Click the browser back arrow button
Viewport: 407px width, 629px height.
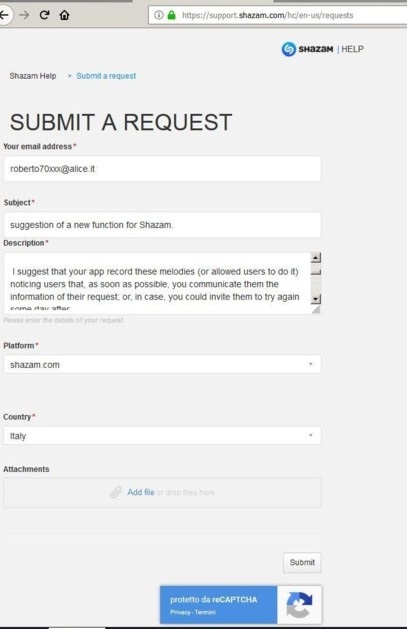5,15
